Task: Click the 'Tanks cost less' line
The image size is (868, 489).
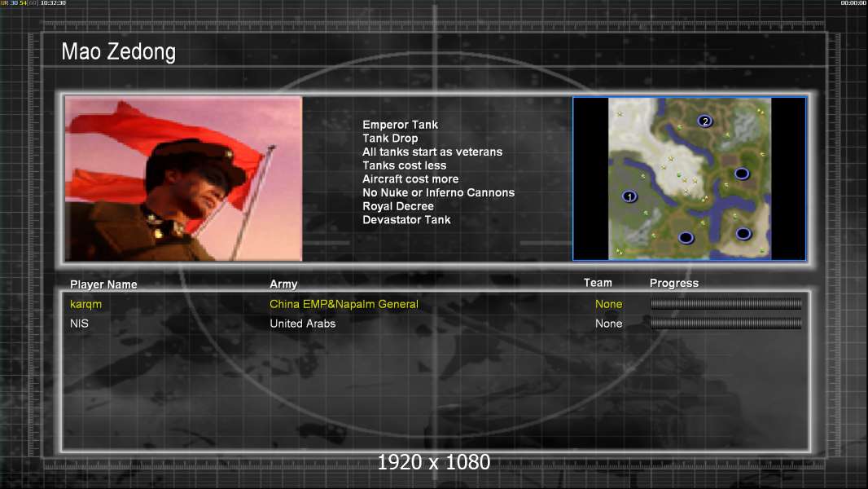Action: [x=404, y=165]
